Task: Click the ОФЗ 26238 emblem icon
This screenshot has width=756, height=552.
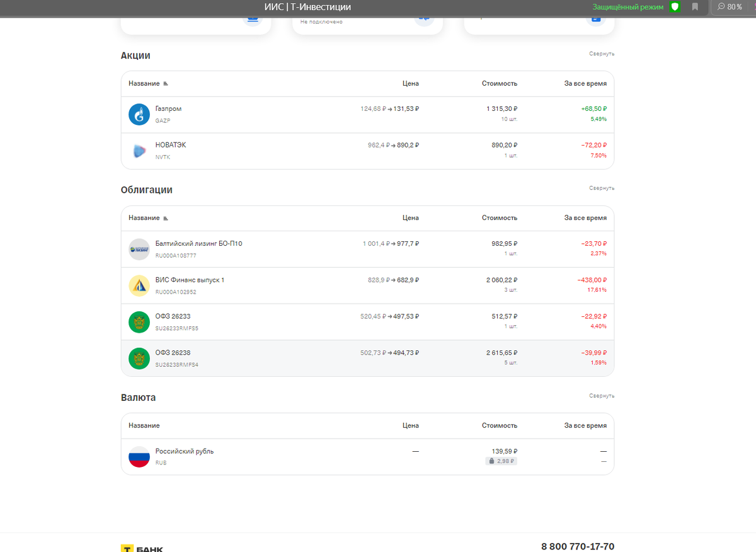Action: tap(139, 359)
